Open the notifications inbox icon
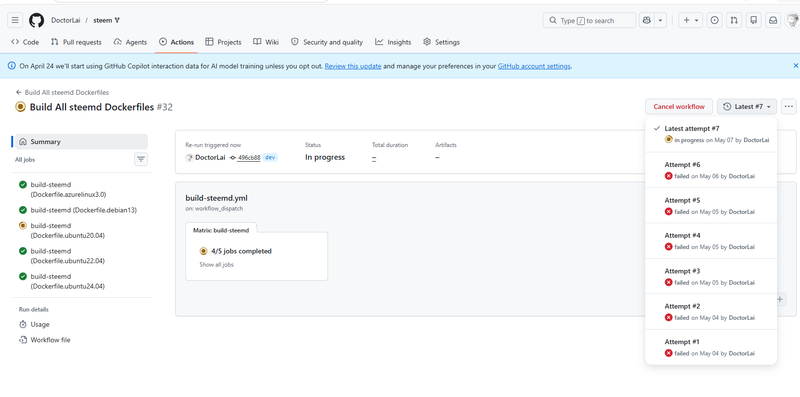Screen dimensions: 800x397 773,20
